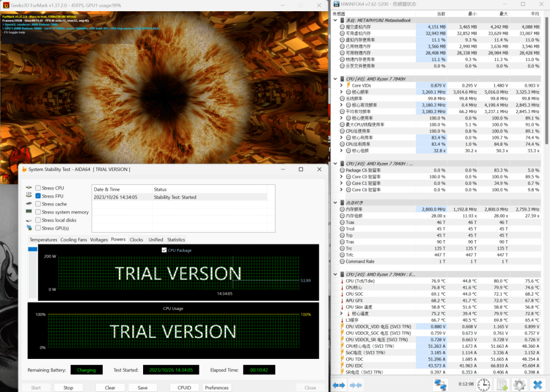Image resolution: width=550 pixels, height=392 pixels.
Task: Expand the Core C0 驻留率 row
Action: pos(341,177)
